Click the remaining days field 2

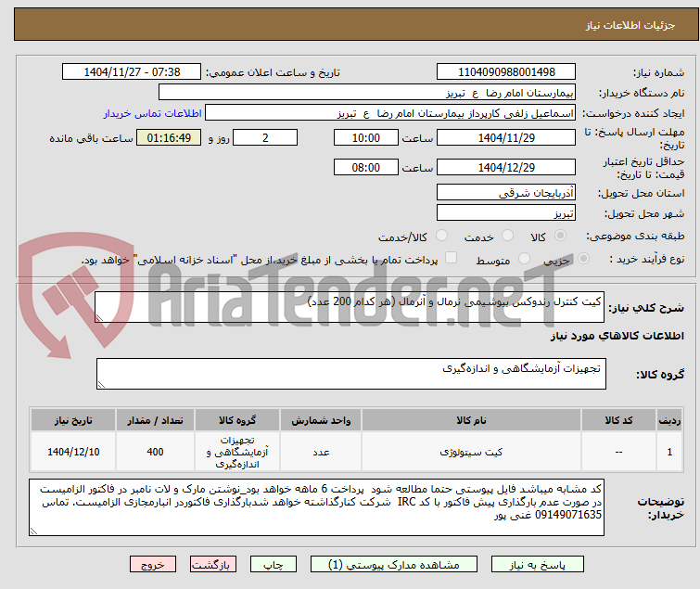(x=265, y=137)
